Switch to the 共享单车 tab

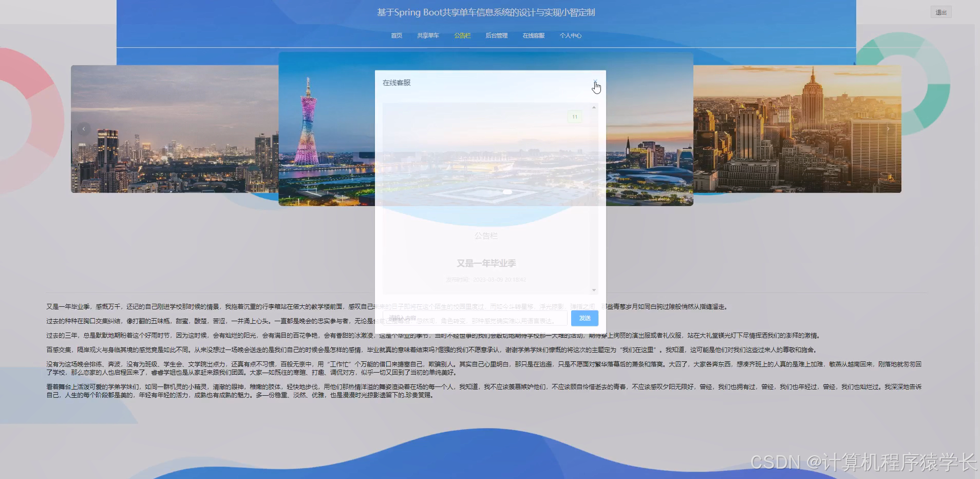pos(428,35)
